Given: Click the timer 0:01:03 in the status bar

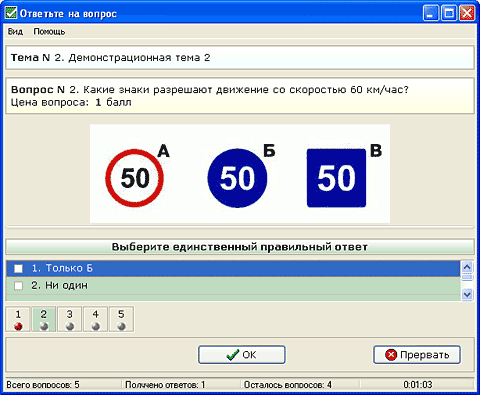Looking at the screenshot, I should pyautogui.click(x=418, y=385).
